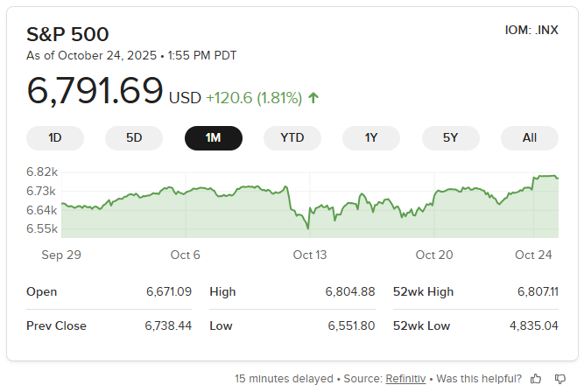
Task: Choose the 5Y time range
Action: pos(450,137)
